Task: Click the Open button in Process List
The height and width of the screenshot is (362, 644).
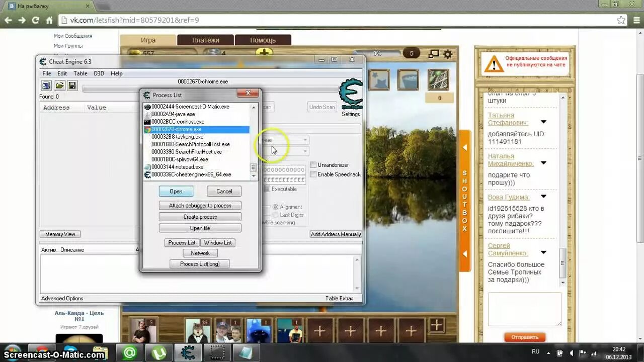Action: [176, 191]
